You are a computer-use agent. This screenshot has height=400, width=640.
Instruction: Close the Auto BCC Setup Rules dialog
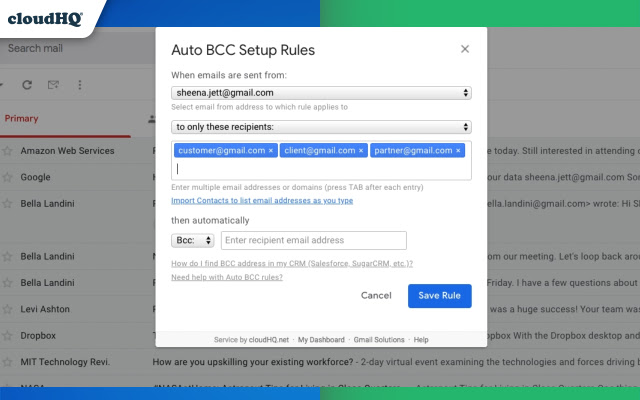(x=465, y=48)
